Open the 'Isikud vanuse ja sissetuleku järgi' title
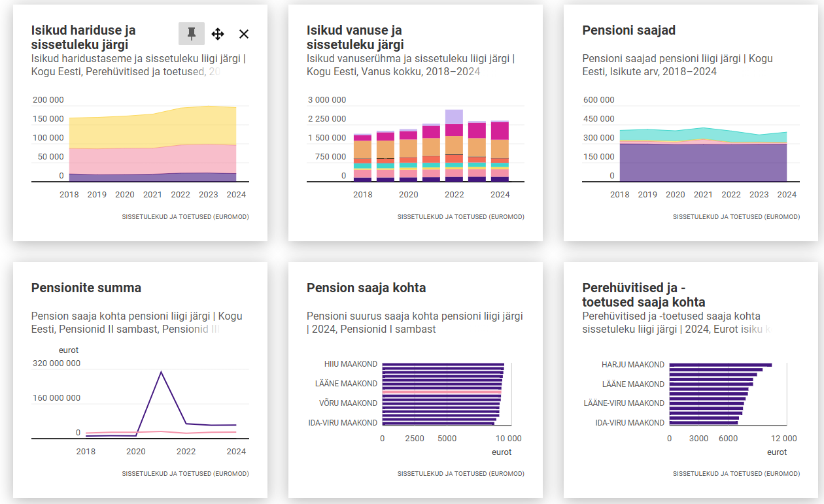 tap(354, 37)
